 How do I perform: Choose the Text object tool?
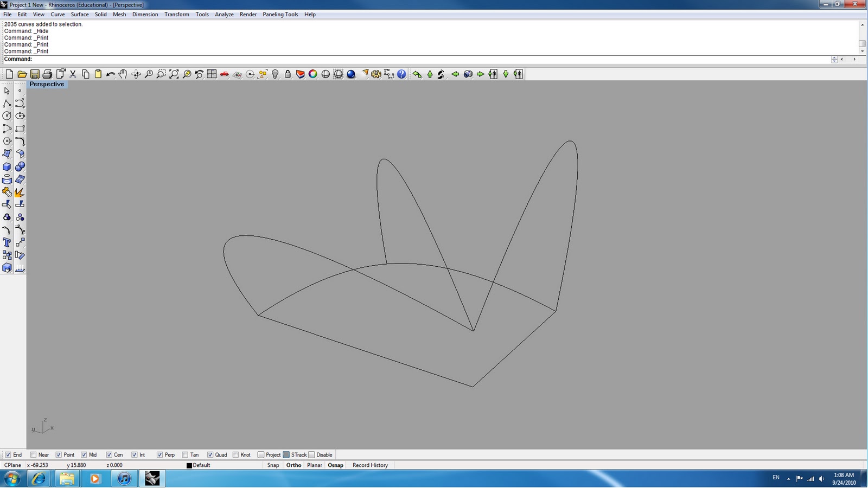[x=7, y=242]
